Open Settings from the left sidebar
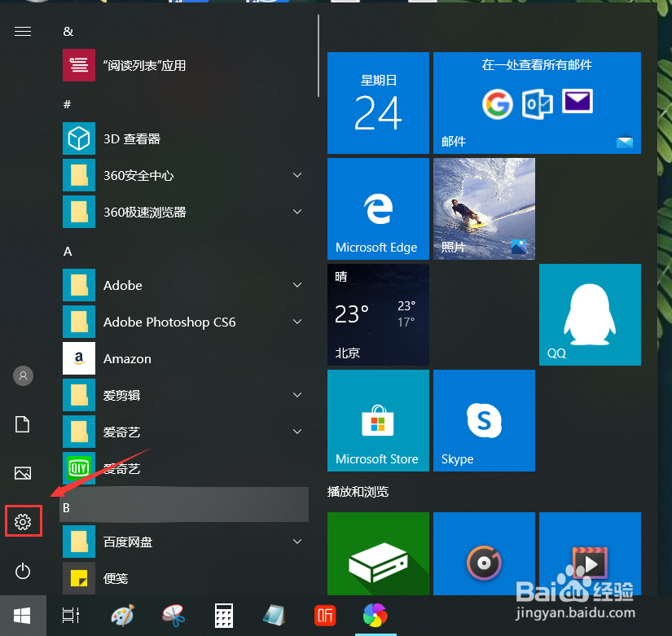 pyautogui.click(x=23, y=521)
